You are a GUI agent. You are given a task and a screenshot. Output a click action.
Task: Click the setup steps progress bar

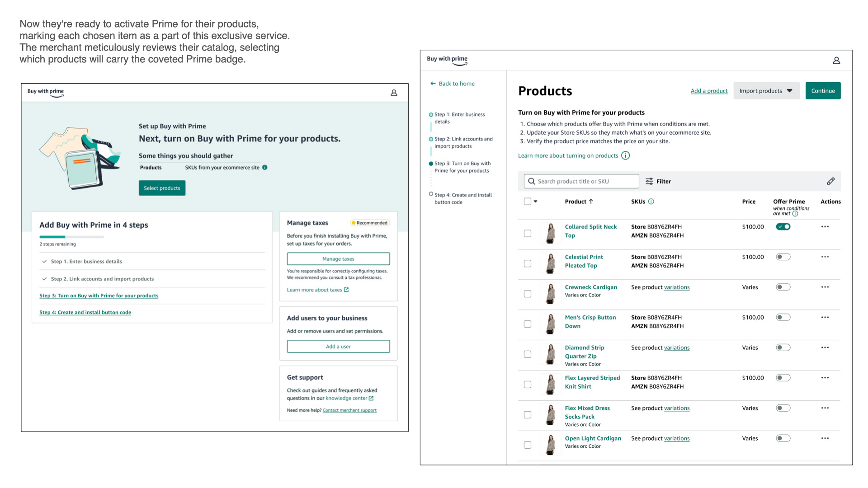click(x=71, y=237)
